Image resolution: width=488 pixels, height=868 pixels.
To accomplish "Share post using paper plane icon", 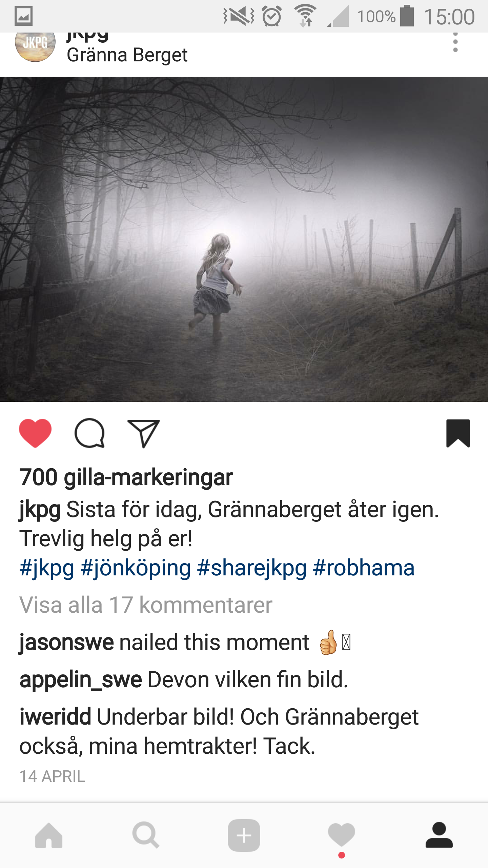I will [143, 434].
